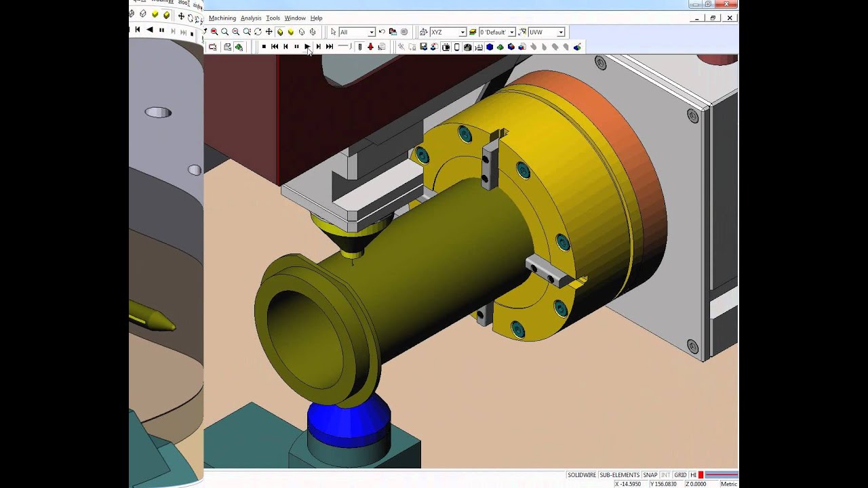Open the Help menu
Viewport: 868px width, 488px height.
coord(316,18)
